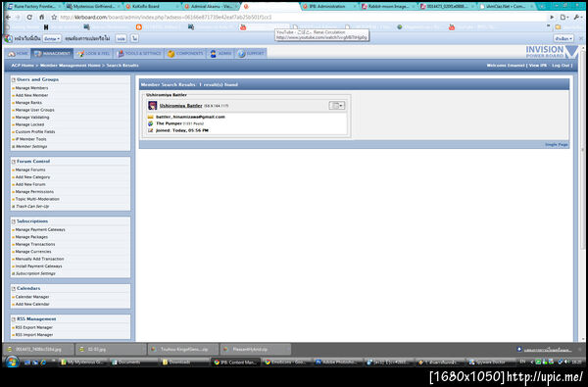
Task: Open the PleasantHybrid zip download item
Action: click(x=256, y=349)
